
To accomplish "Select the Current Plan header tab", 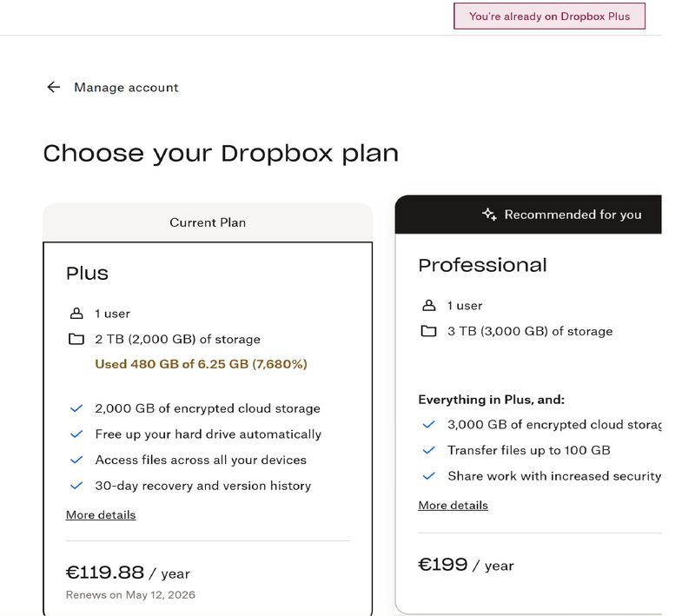I will (x=208, y=222).
